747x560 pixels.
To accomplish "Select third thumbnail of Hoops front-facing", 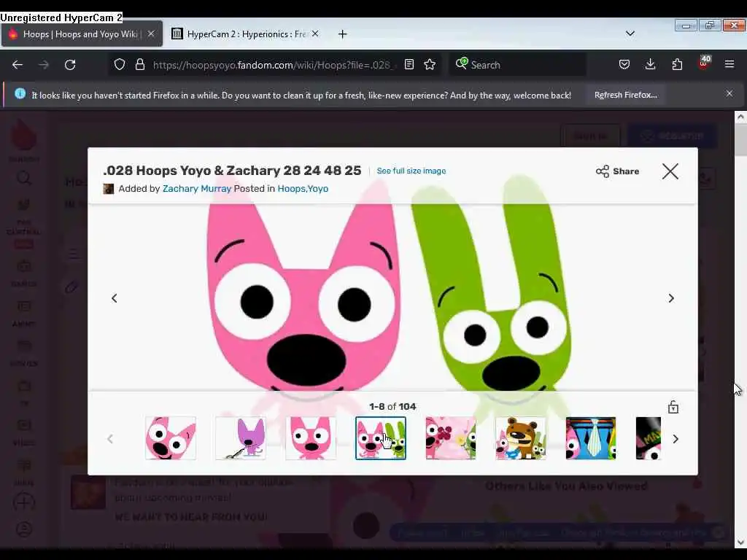I will pos(311,438).
